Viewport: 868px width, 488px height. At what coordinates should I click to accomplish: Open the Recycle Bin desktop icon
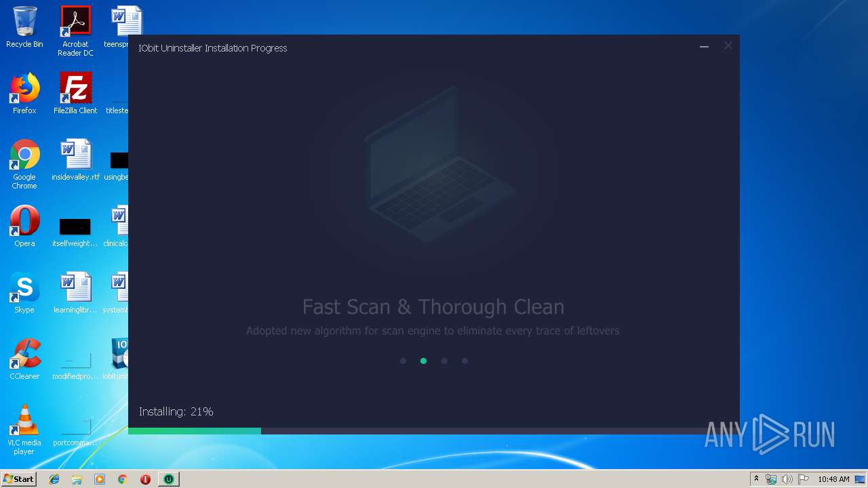tap(24, 27)
